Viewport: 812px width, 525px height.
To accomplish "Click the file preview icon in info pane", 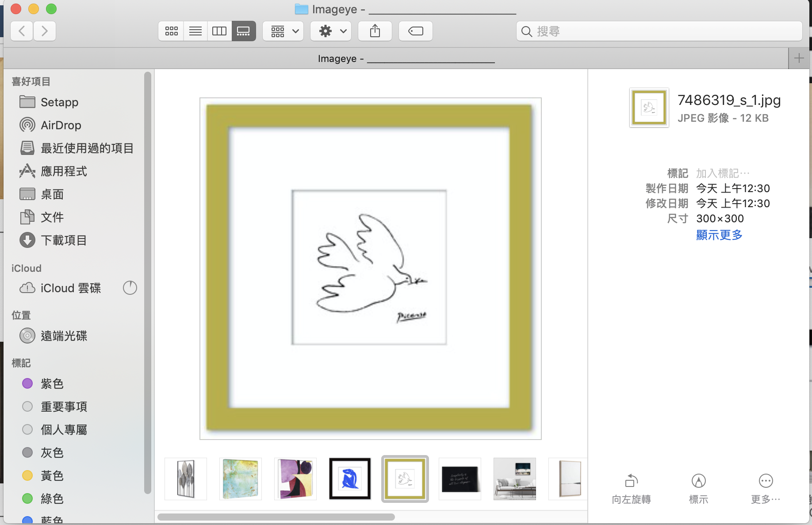I will [649, 108].
